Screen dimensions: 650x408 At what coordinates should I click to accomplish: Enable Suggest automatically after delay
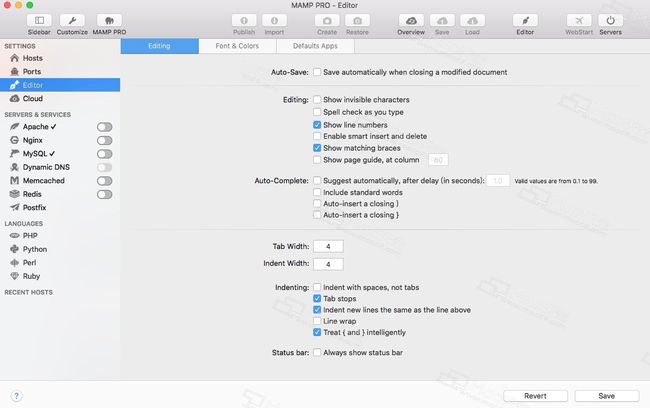317,180
